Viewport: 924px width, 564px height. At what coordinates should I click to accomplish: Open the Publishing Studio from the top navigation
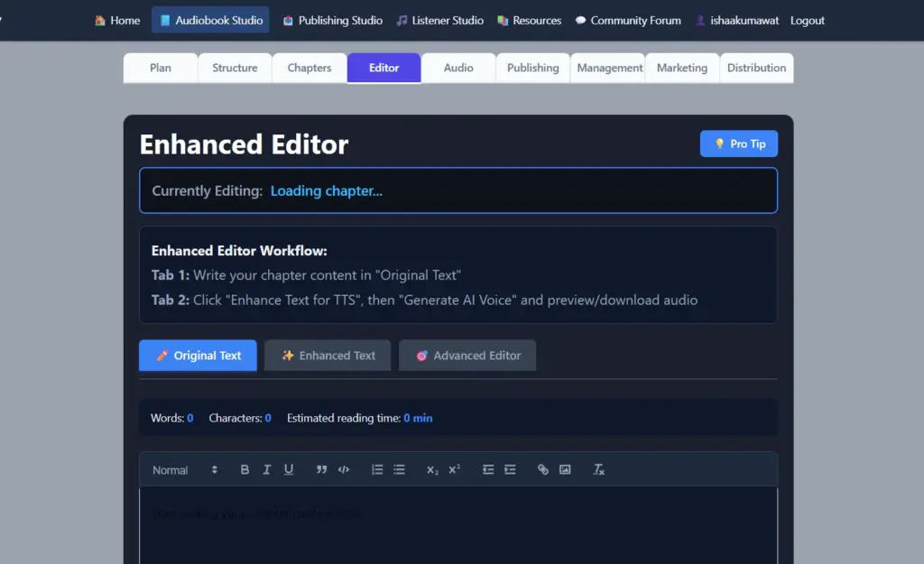(x=332, y=20)
